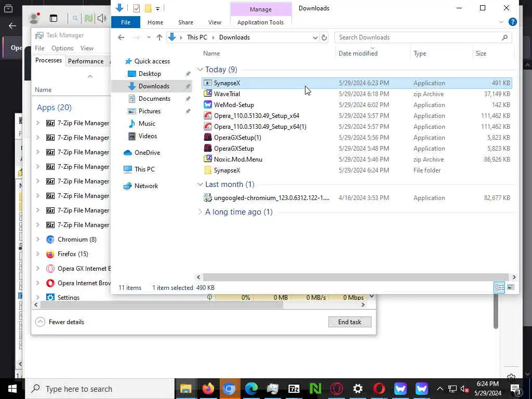Open Firefox from the taskbar
The height and width of the screenshot is (399, 532).
(208, 389)
